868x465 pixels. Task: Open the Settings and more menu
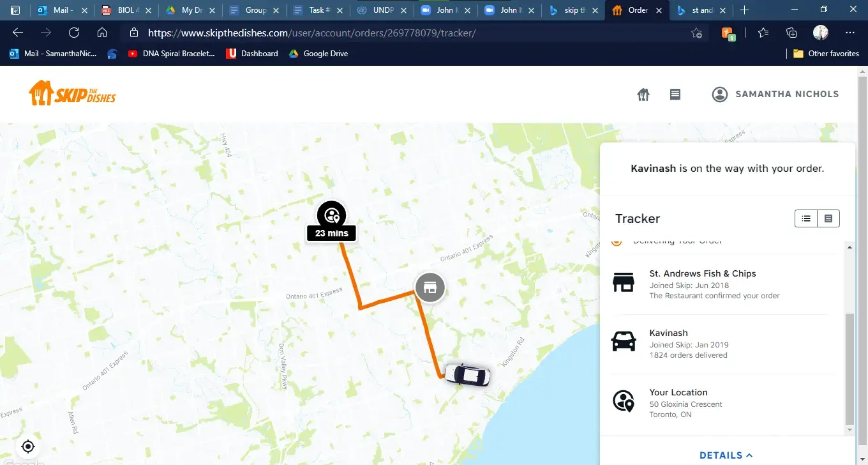point(850,33)
